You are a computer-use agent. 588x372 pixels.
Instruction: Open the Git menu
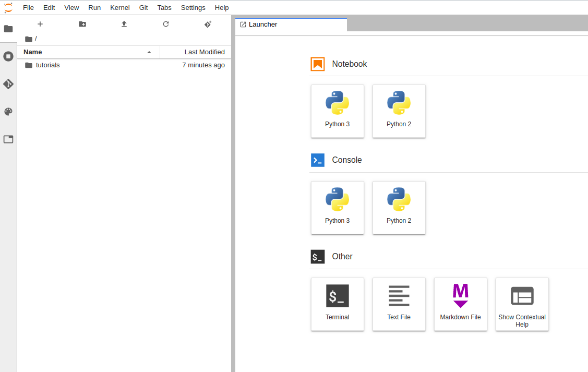coord(143,7)
